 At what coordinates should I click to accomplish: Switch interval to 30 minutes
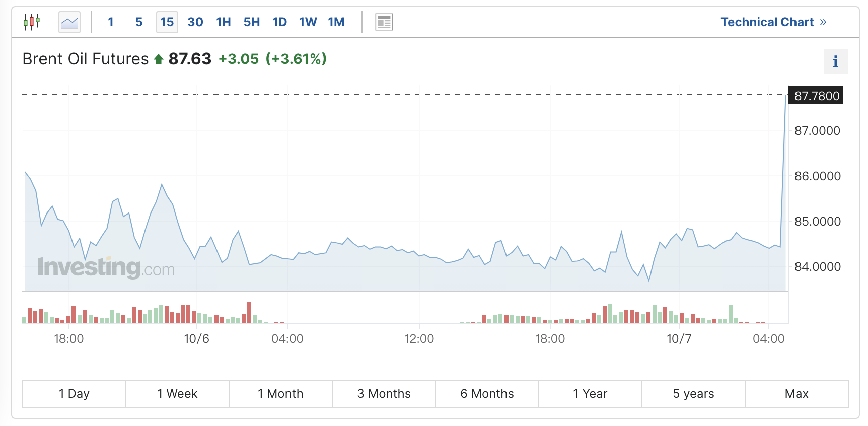(195, 22)
